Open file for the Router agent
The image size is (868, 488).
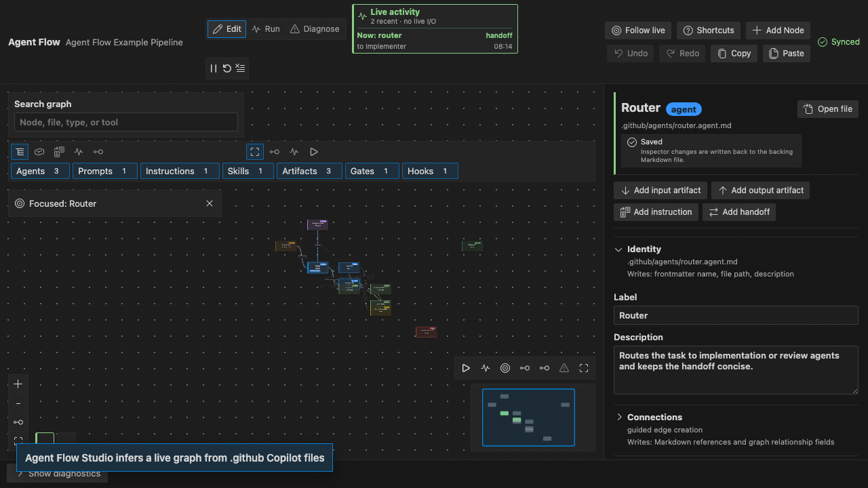[828, 109]
